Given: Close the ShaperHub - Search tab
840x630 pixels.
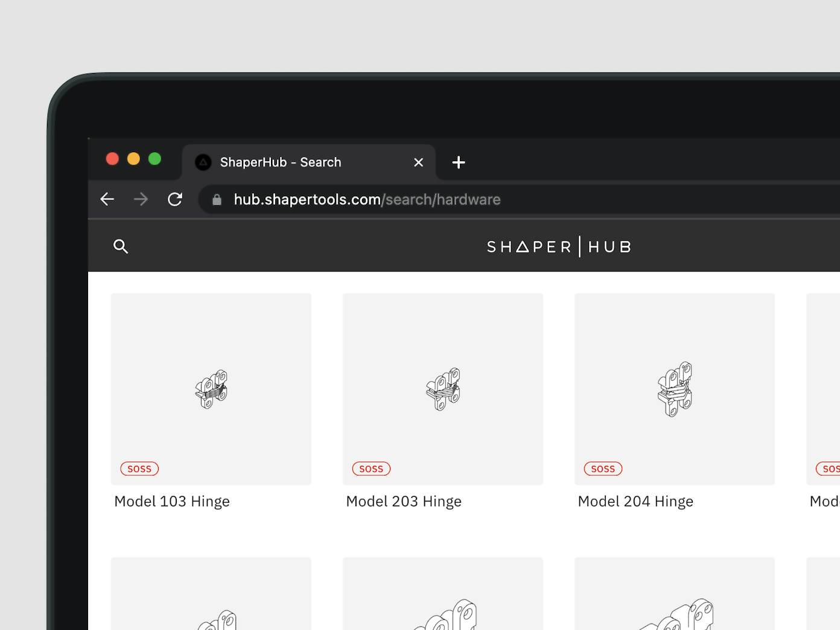Looking at the screenshot, I should [x=419, y=162].
